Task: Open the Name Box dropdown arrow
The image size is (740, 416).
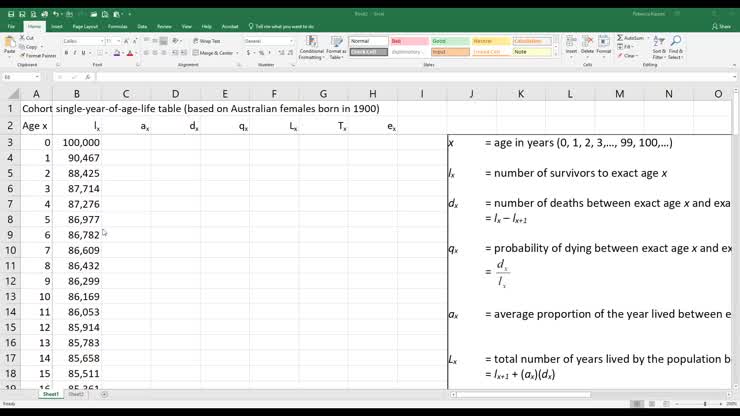Action: coord(37,76)
